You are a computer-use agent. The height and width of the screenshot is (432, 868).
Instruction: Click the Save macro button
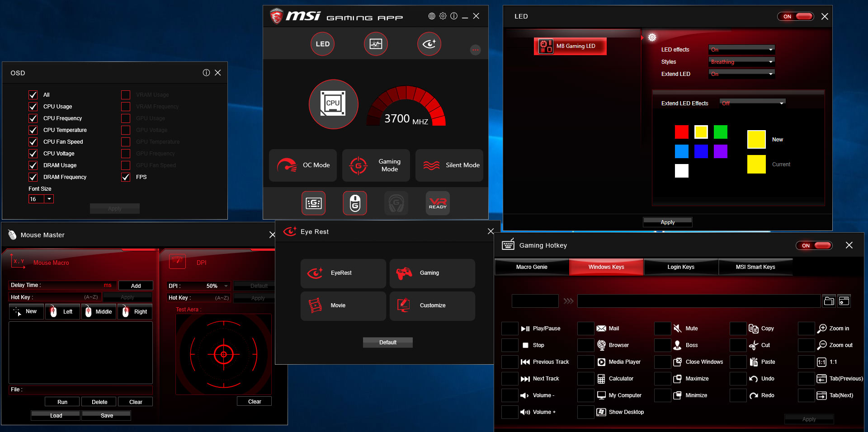pyautogui.click(x=107, y=416)
